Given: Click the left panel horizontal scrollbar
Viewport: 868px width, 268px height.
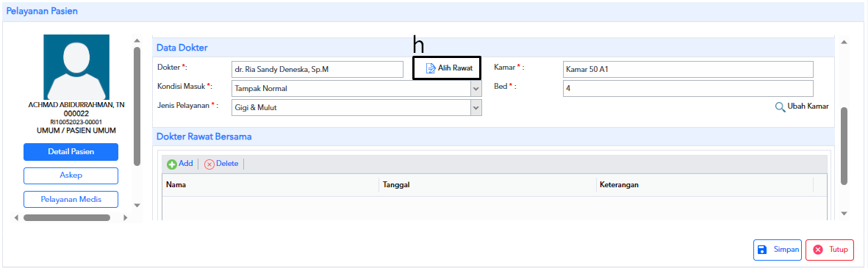Looking at the screenshot, I should (66, 218).
